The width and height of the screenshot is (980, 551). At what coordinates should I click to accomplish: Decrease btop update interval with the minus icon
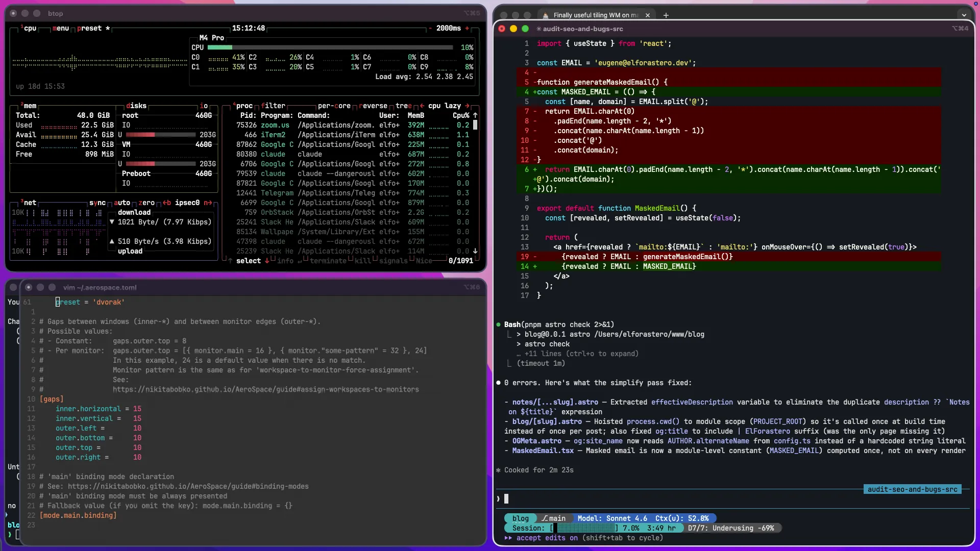pos(430,28)
